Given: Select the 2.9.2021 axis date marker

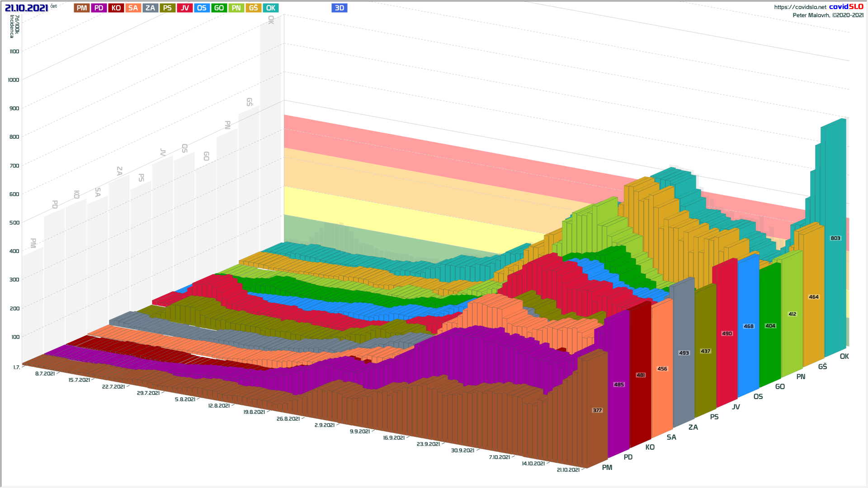Looking at the screenshot, I should pyautogui.click(x=324, y=425).
